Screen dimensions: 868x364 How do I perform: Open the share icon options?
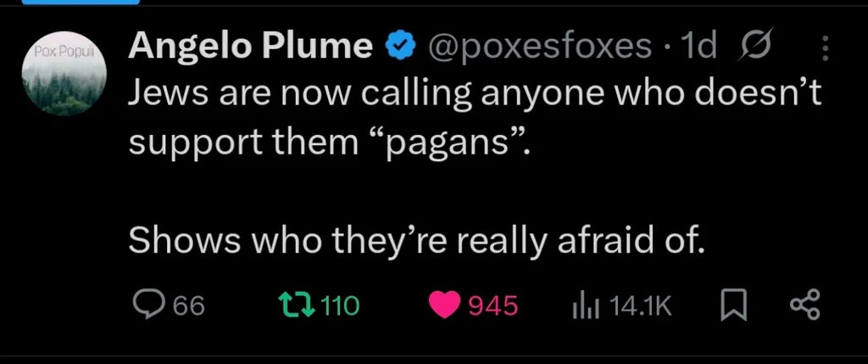[805, 306]
